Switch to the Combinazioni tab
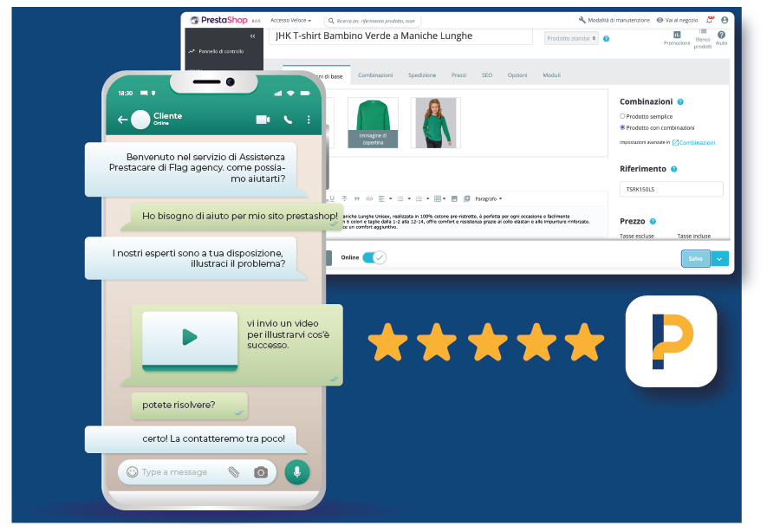 tap(375, 75)
